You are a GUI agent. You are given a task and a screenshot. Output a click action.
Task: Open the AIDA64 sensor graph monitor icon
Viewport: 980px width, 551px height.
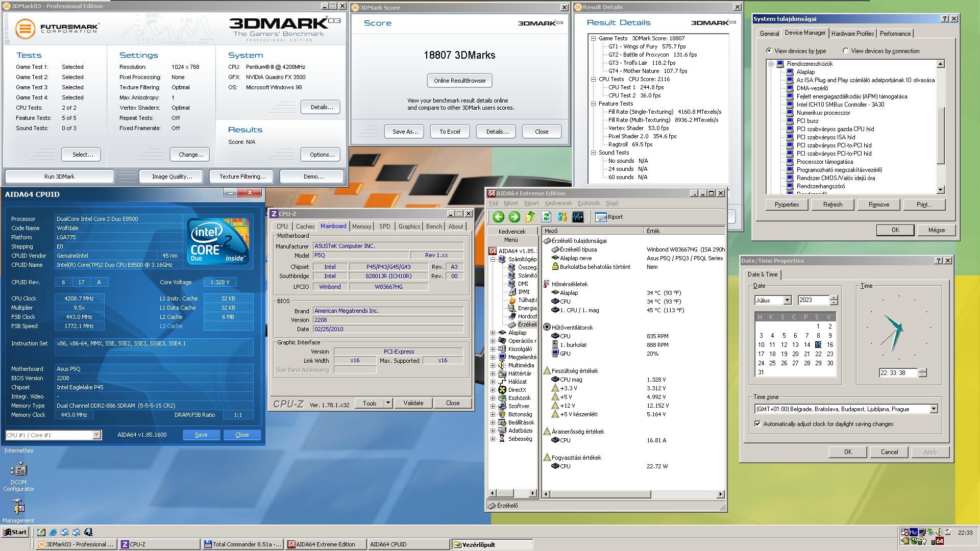coord(578,217)
